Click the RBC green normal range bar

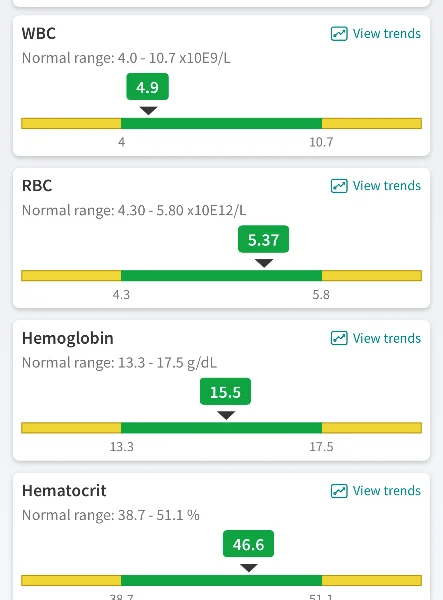(222, 276)
